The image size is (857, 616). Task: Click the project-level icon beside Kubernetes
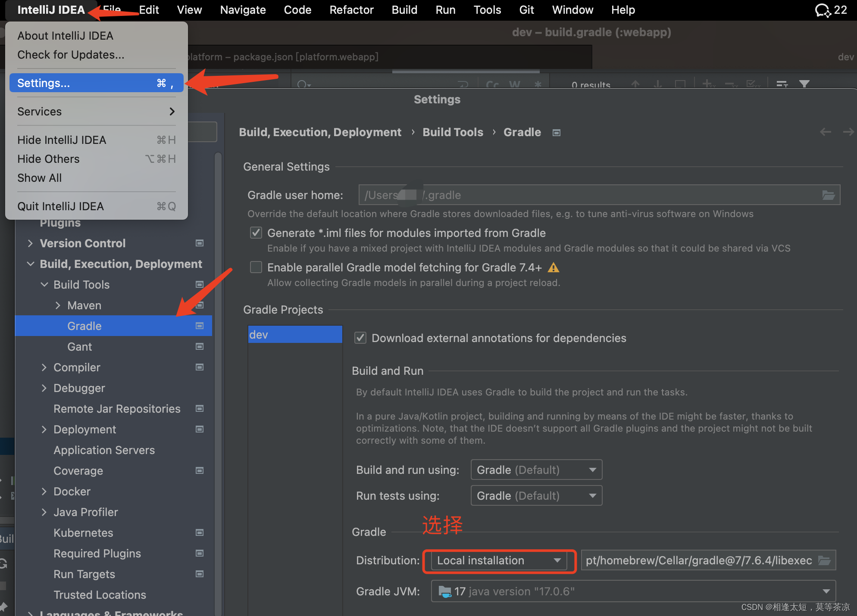200,533
